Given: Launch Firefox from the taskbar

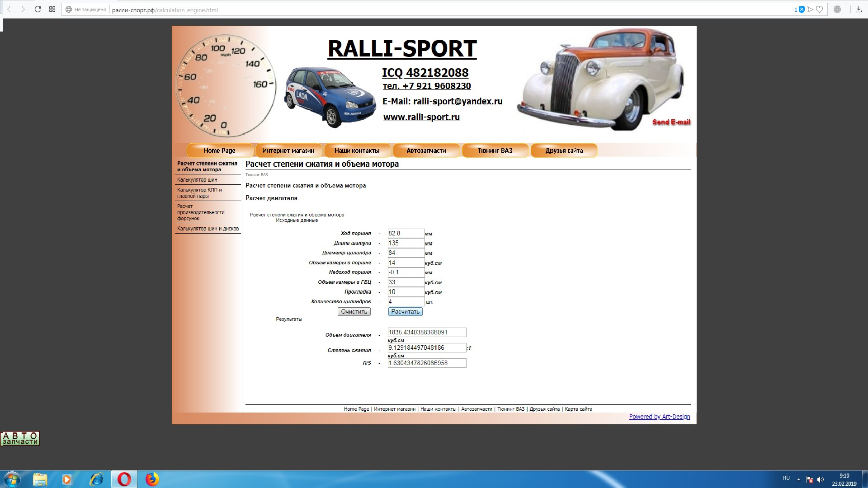Looking at the screenshot, I should tap(152, 479).
